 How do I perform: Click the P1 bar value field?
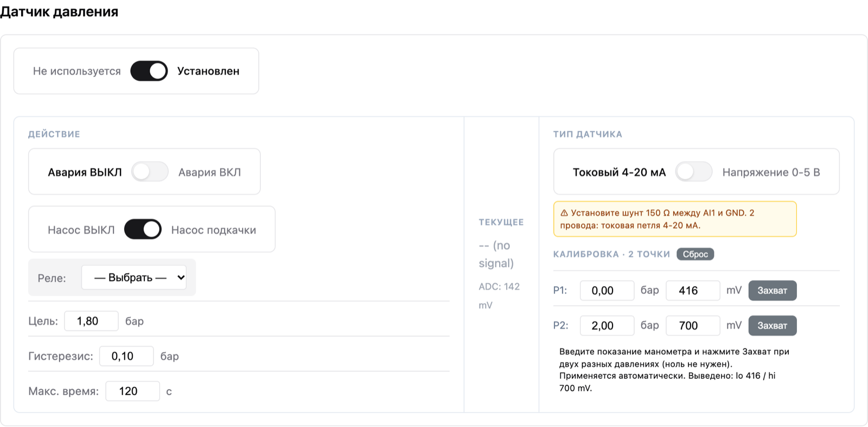607,290
